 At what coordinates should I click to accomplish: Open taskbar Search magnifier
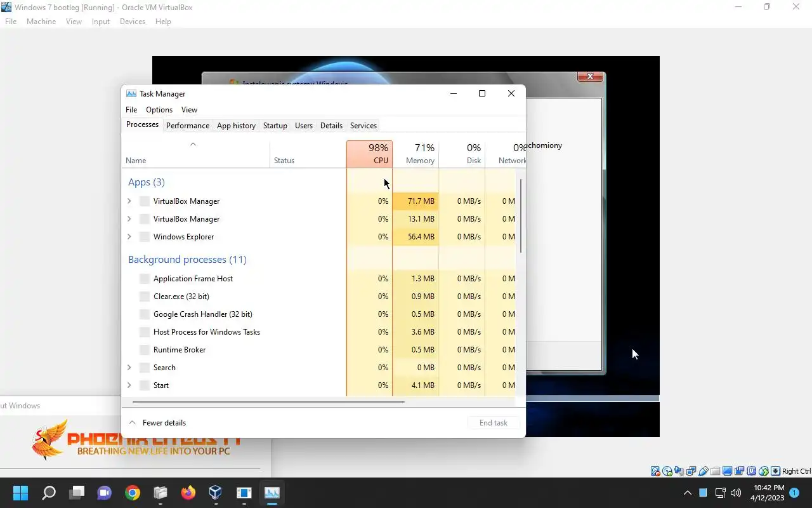pos(49,493)
